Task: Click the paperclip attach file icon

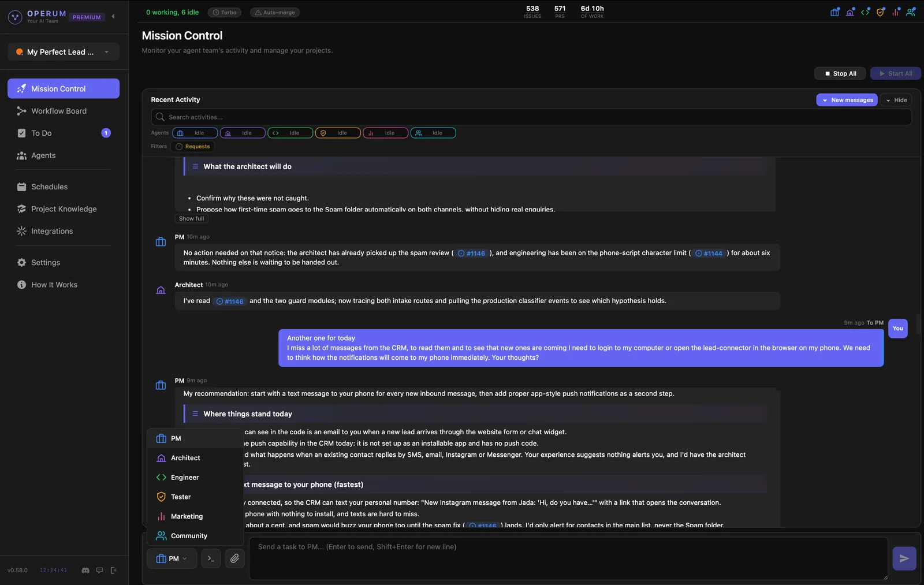Action: click(x=234, y=558)
